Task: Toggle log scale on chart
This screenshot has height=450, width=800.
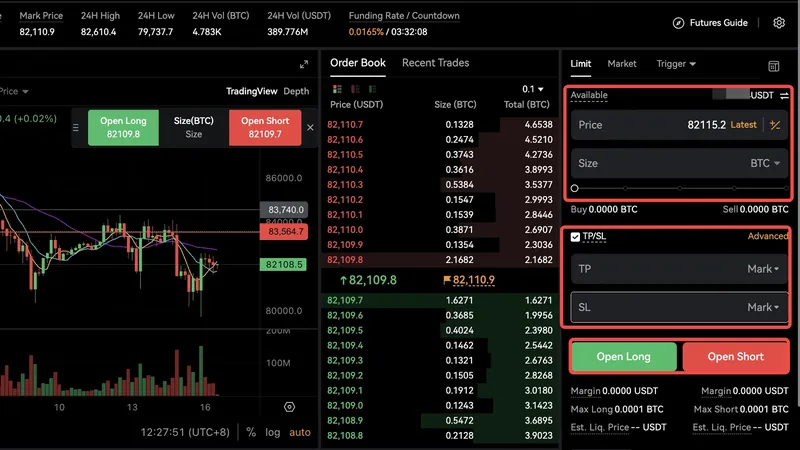Action: click(272, 432)
